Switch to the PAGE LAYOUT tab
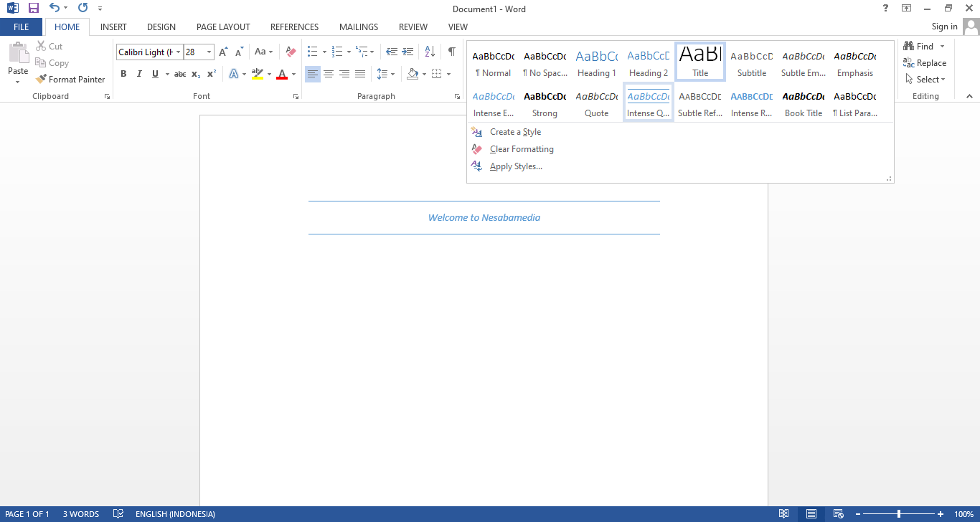 [223, 27]
